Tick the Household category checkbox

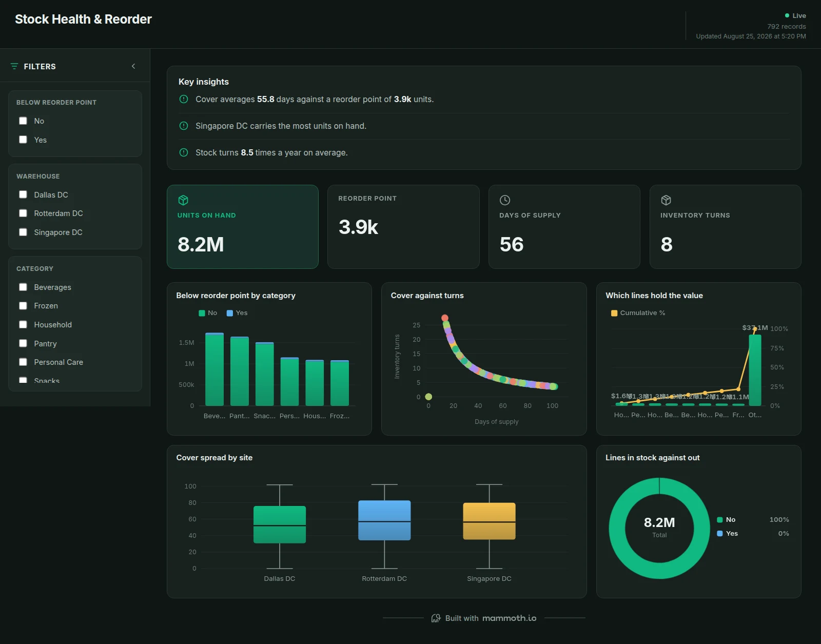click(23, 324)
